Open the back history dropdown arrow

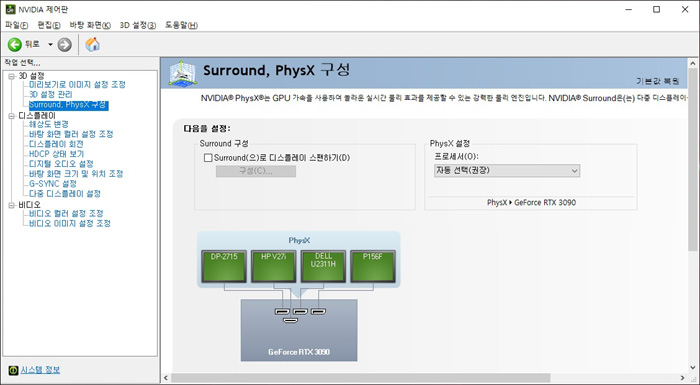pos(50,44)
